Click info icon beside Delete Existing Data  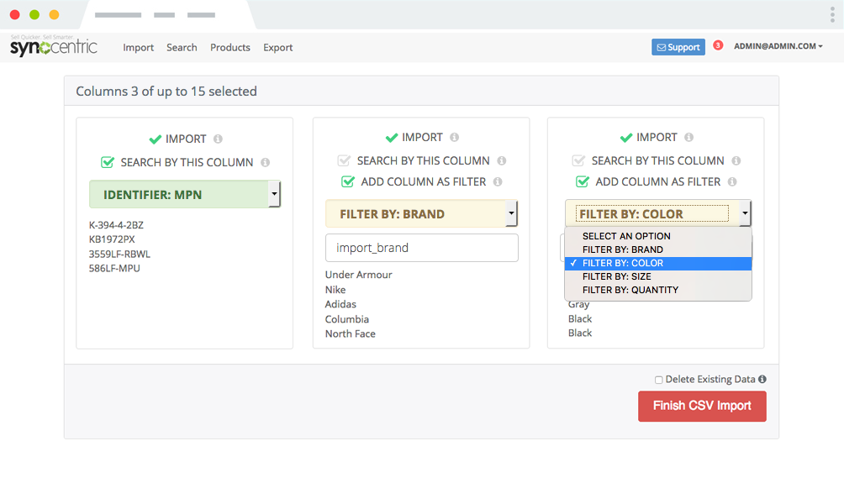click(762, 379)
